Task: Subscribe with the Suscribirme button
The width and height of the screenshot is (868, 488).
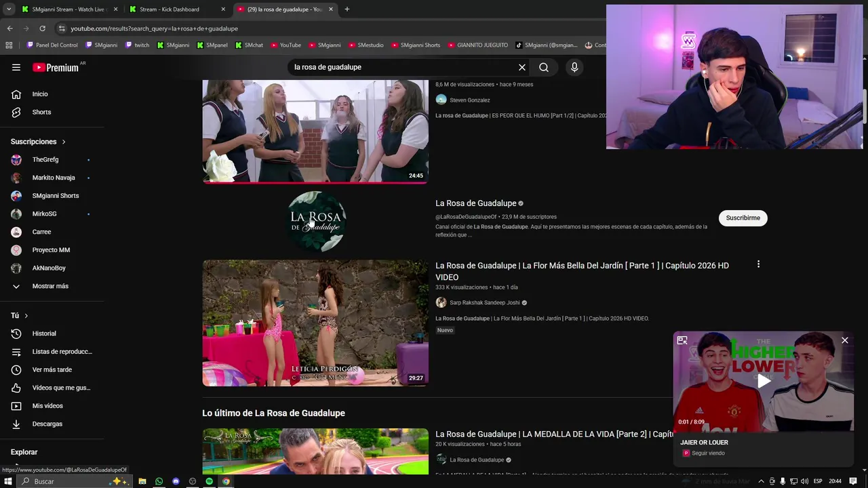Action: point(743,218)
